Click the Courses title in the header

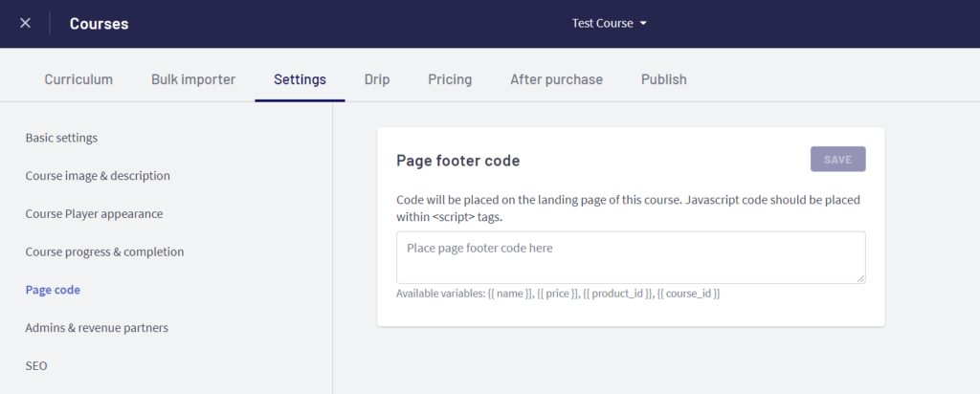tap(99, 23)
